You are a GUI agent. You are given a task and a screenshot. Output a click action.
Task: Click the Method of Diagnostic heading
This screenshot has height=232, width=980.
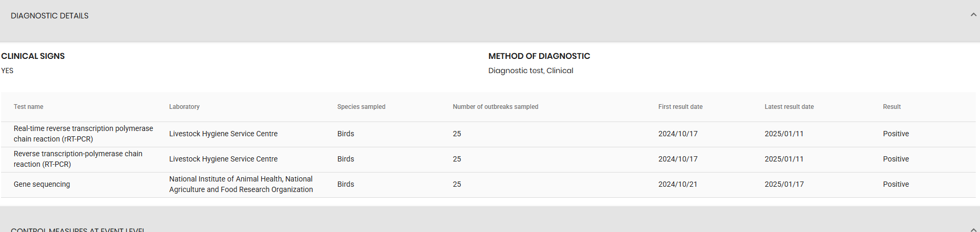click(539, 56)
